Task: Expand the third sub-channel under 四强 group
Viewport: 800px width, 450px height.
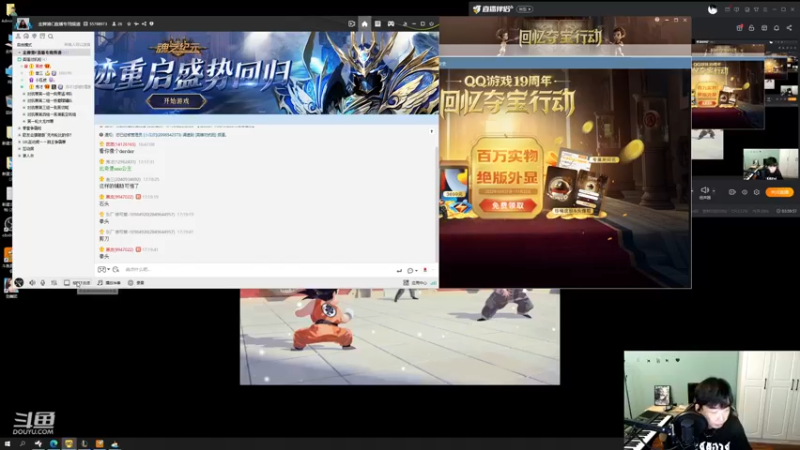Action: [24, 108]
